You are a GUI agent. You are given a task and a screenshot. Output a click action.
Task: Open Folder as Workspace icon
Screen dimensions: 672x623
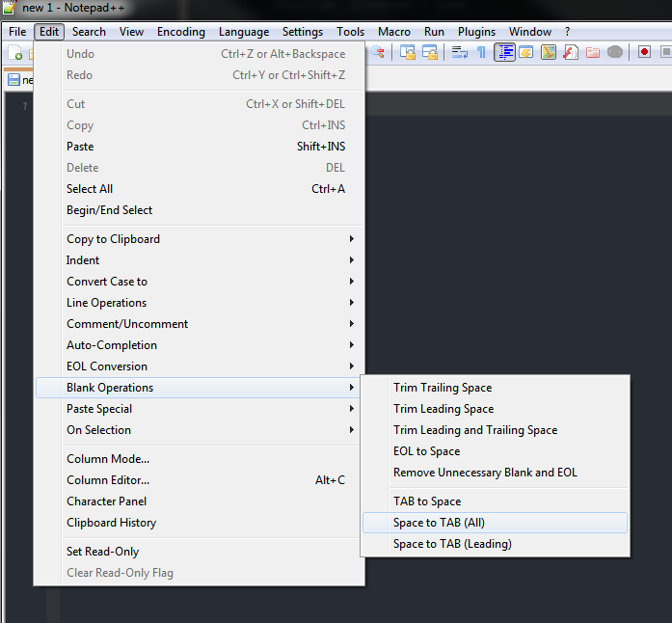click(x=593, y=52)
